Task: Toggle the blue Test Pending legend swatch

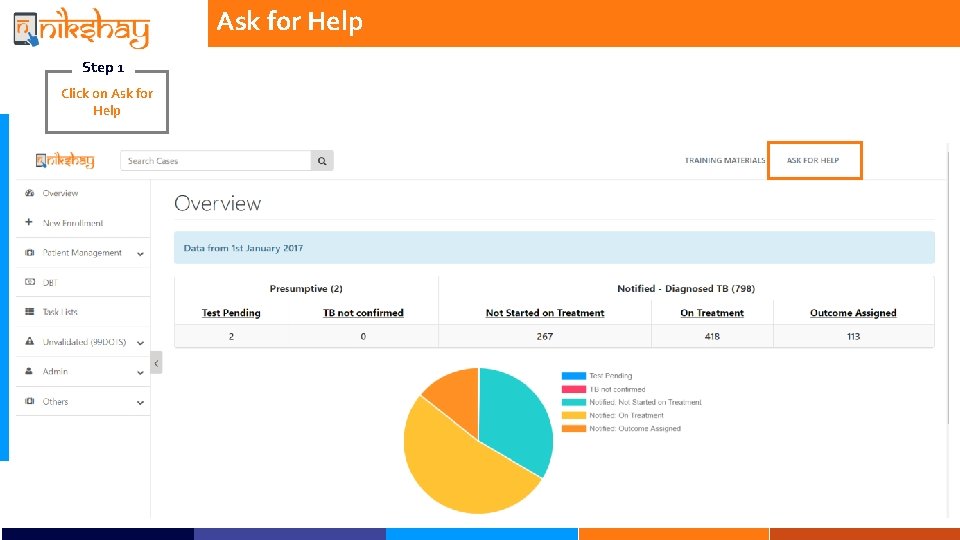Action: (x=574, y=376)
